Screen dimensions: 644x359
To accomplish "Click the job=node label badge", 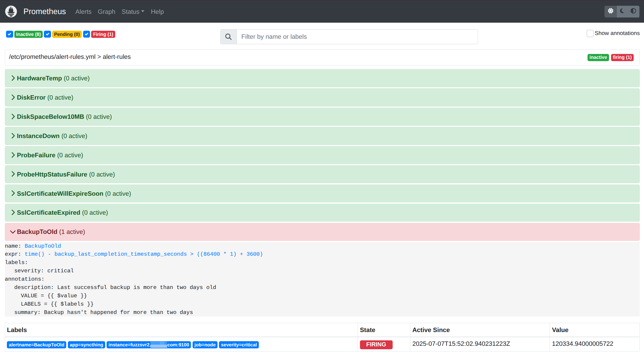I will pyautogui.click(x=205, y=345).
